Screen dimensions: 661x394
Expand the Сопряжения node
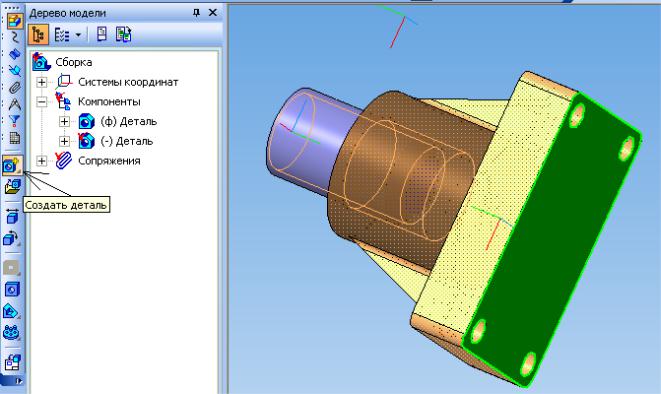41,161
